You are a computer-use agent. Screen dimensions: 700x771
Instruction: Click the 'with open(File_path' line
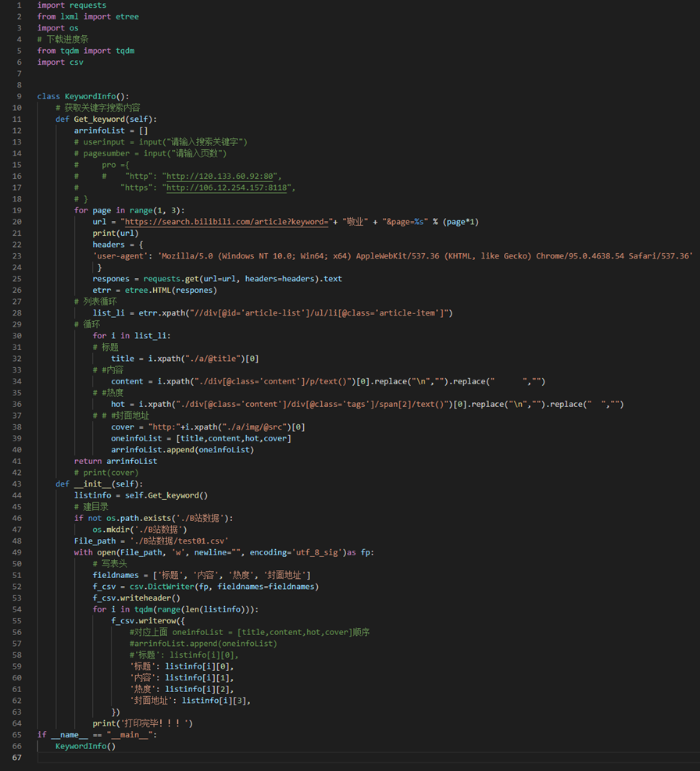[224, 552]
